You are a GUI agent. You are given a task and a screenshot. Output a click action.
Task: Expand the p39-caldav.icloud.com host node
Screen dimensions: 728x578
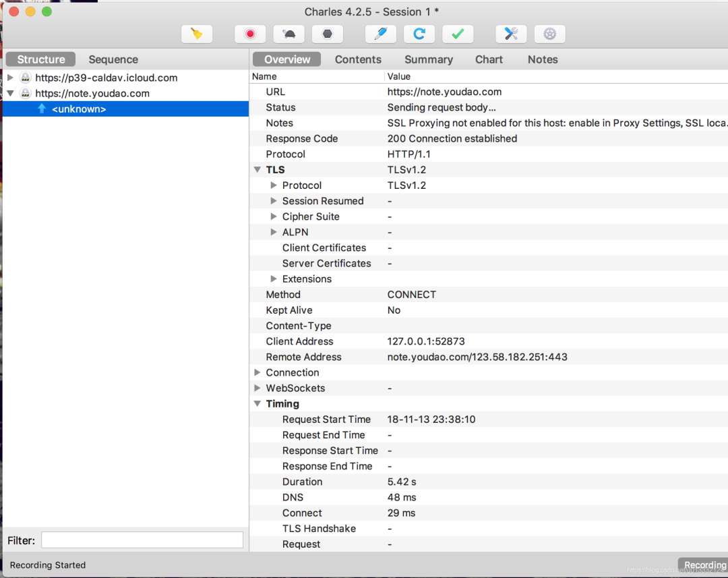(10, 78)
